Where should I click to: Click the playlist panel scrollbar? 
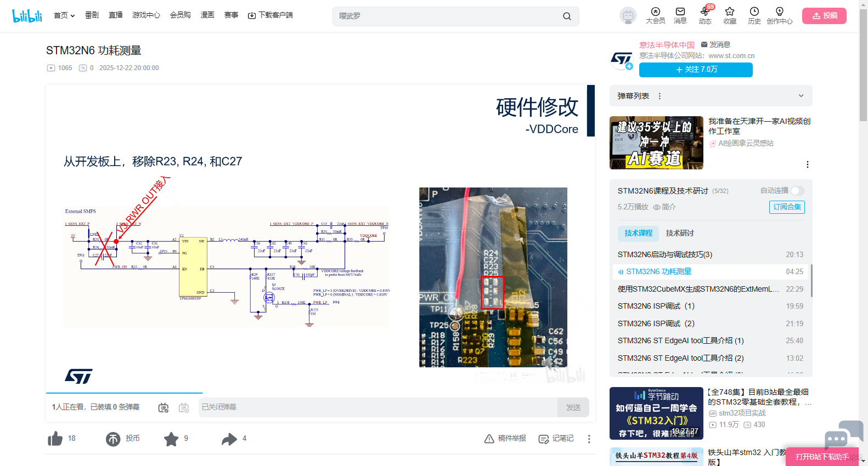pyautogui.click(x=811, y=281)
